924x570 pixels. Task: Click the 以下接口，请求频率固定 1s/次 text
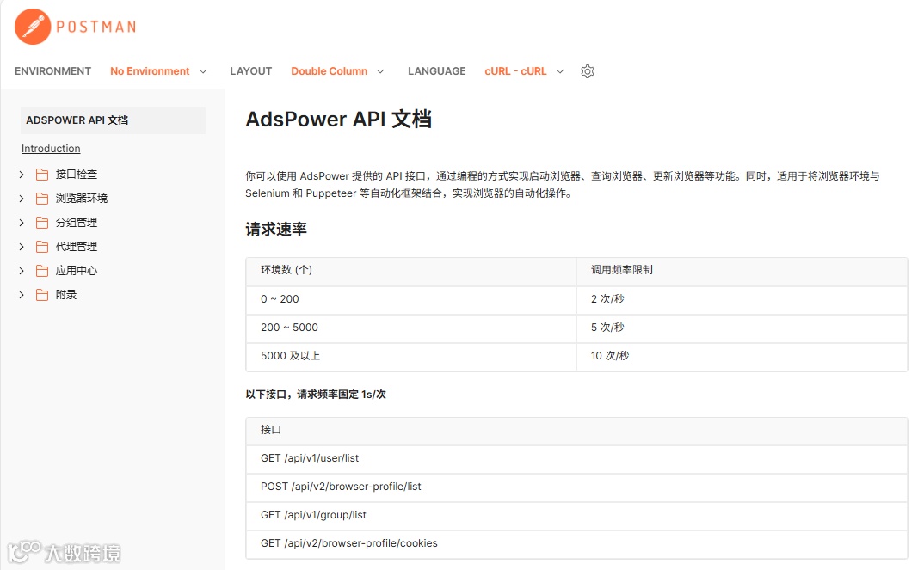click(316, 395)
